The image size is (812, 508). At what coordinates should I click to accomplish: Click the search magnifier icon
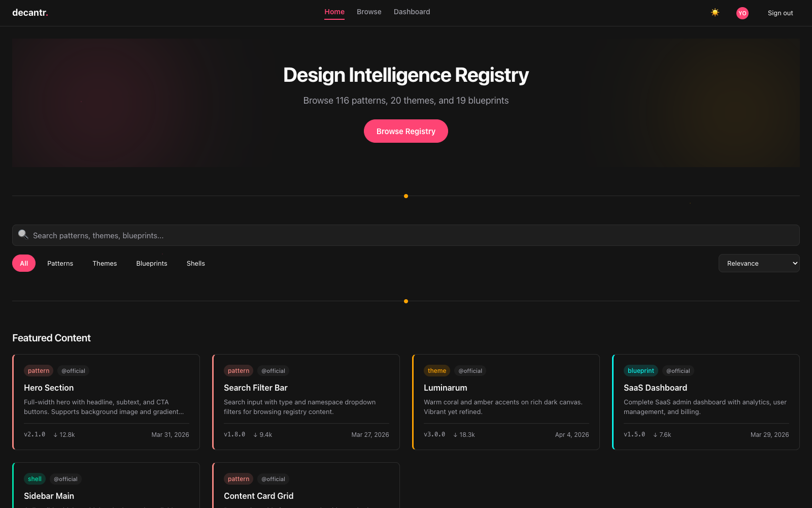tap(23, 235)
